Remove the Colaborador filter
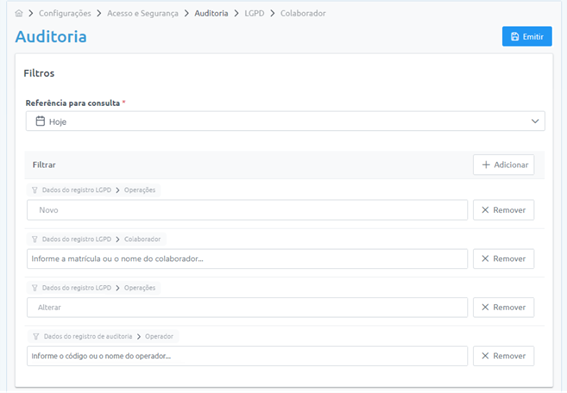 tap(503, 259)
